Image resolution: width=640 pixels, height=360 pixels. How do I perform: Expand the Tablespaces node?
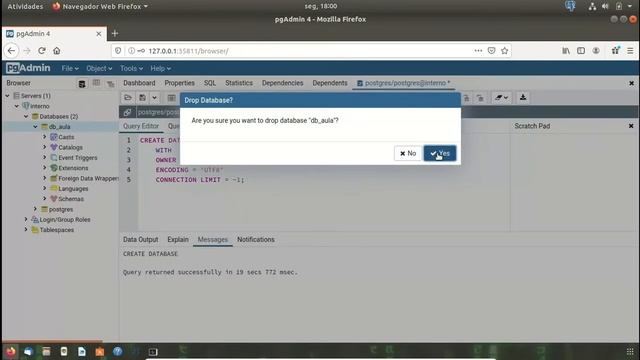click(26, 229)
